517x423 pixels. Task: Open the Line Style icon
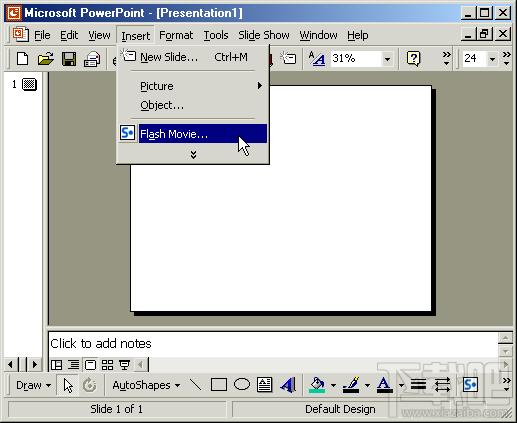click(418, 385)
